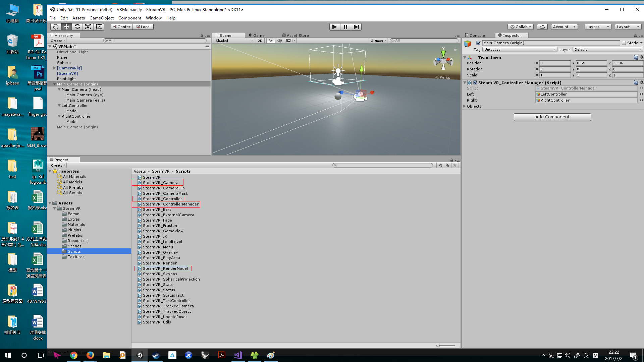Switch to the Asset Store tab

296,36
